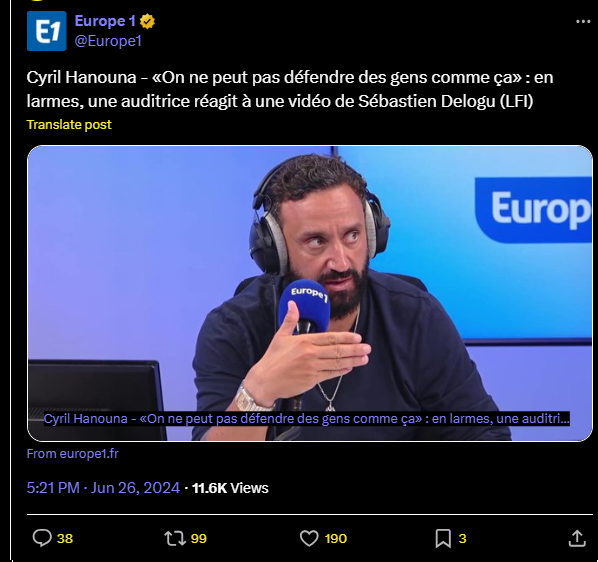This screenshot has width=598, height=562.
Task: Click the 190 likes count
Action: tap(336, 539)
